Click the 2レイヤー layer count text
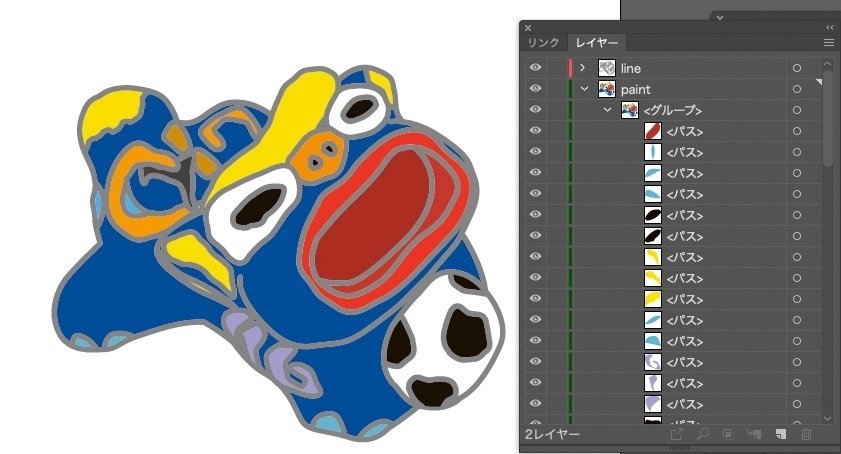This screenshot has height=454, width=841. click(x=552, y=434)
